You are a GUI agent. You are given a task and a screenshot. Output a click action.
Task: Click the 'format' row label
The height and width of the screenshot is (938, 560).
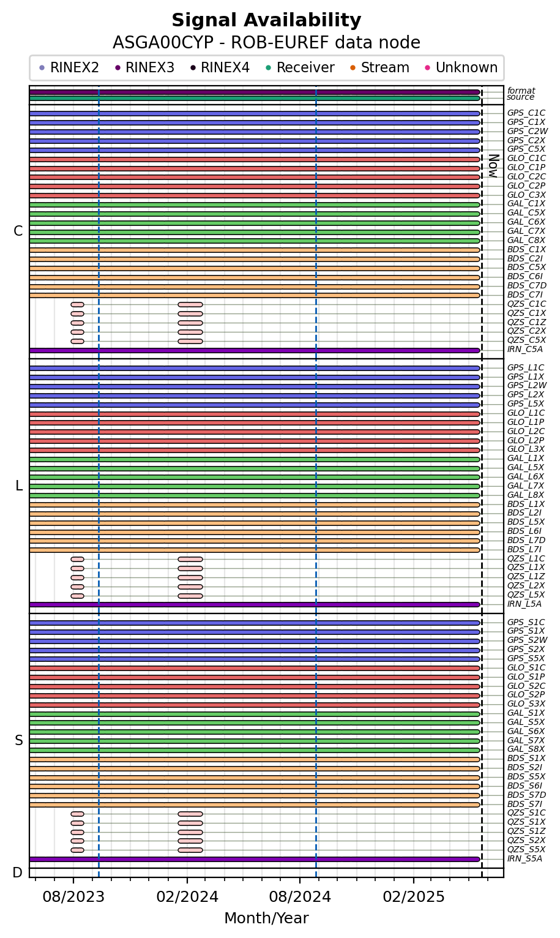pyautogui.click(x=521, y=91)
